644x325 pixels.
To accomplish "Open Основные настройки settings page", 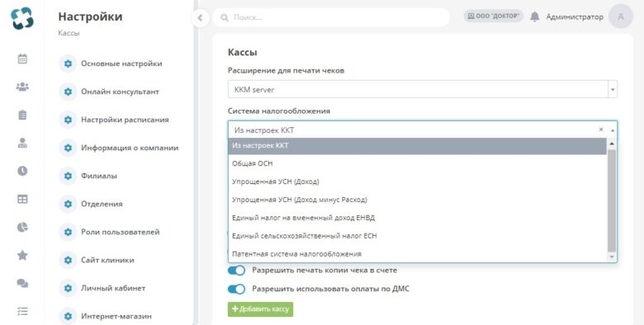I will coord(121,64).
